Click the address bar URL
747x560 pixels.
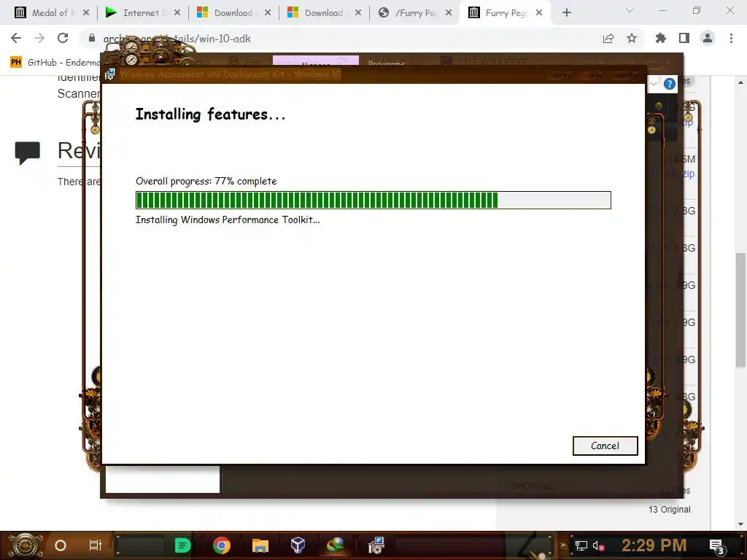coord(177,39)
